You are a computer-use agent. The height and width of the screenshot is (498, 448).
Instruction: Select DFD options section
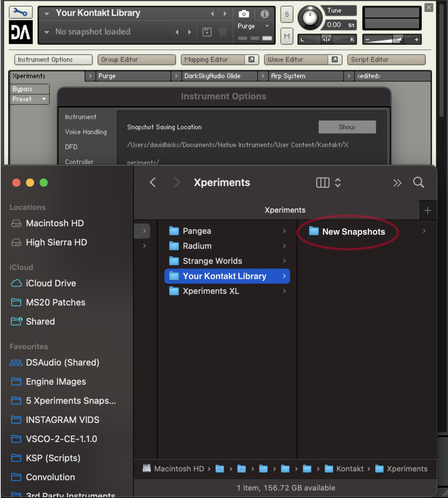(71, 147)
